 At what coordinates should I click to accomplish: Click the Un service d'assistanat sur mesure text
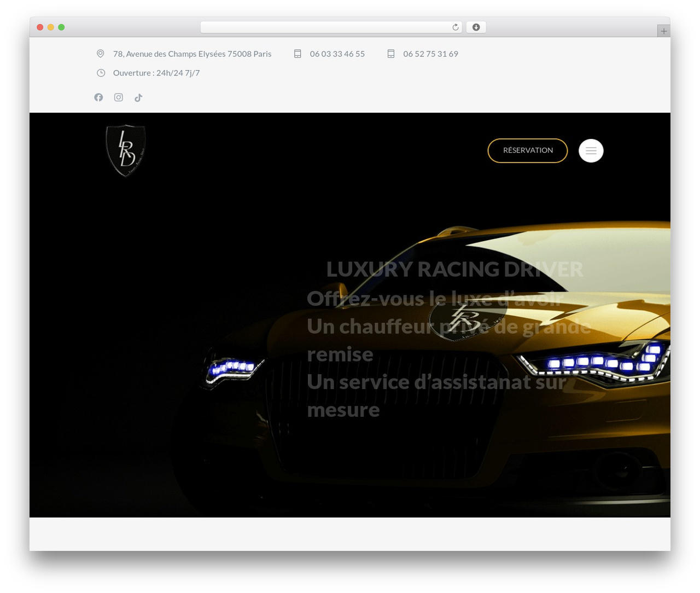coord(436,396)
